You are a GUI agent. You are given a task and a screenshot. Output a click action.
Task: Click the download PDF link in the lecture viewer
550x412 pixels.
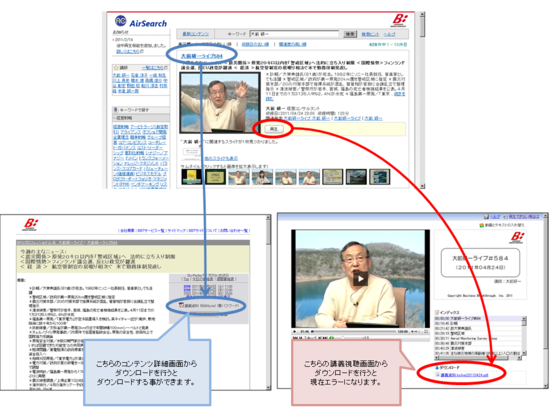464,375
